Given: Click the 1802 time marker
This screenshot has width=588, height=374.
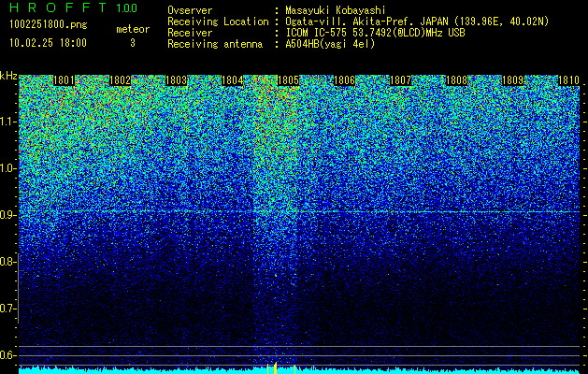Looking at the screenshot, I should coord(120,80).
